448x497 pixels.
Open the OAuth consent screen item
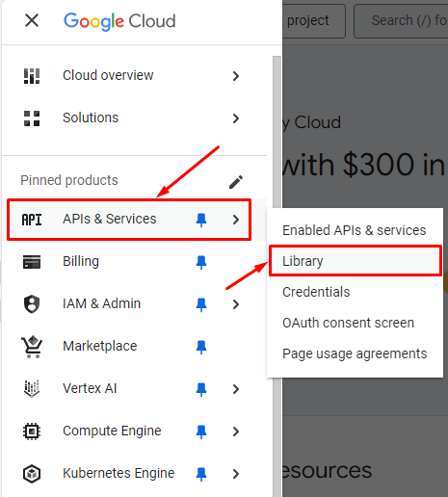click(355, 323)
